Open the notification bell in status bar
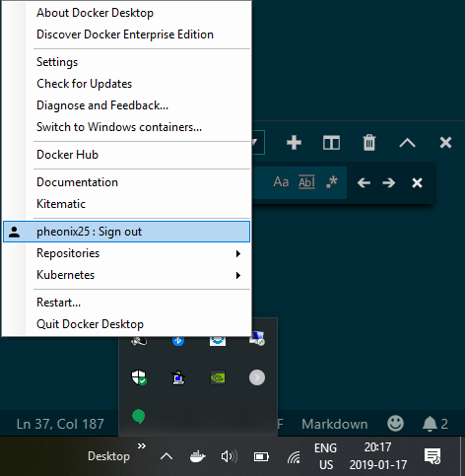 (x=434, y=424)
